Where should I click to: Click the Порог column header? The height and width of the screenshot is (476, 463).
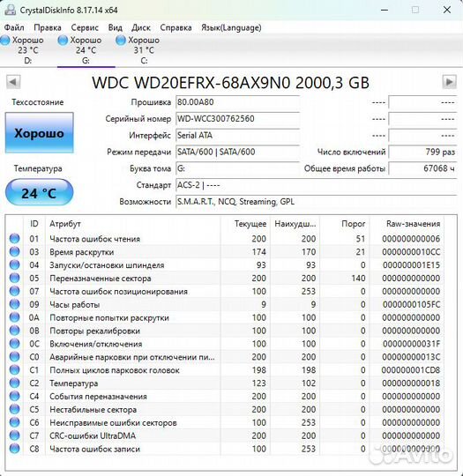(x=344, y=224)
